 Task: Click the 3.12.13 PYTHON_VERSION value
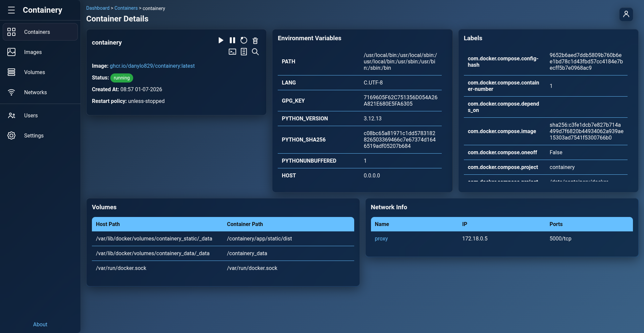(x=373, y=118)
